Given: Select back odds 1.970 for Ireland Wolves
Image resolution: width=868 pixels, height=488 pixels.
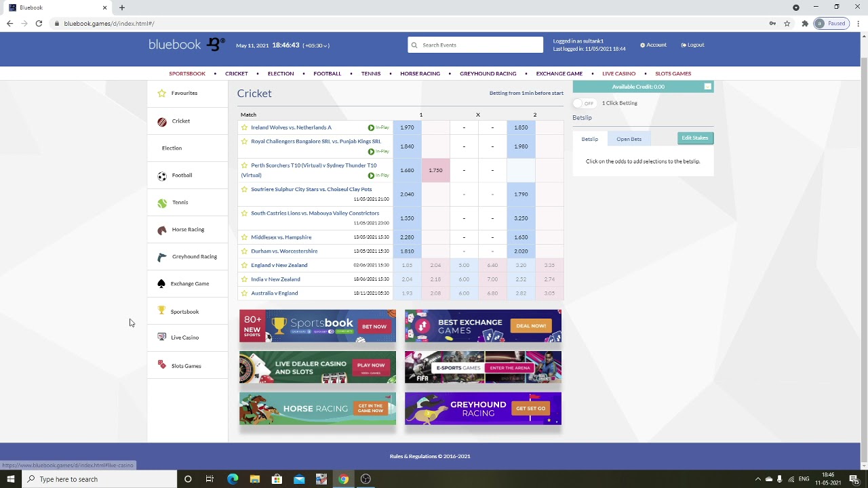Looking at the screenshot, I should (407, 127).
